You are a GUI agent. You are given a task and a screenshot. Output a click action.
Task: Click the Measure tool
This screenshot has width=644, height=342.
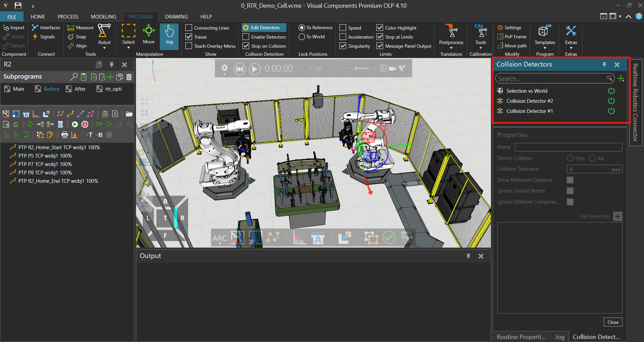click(x=81, y=28)
